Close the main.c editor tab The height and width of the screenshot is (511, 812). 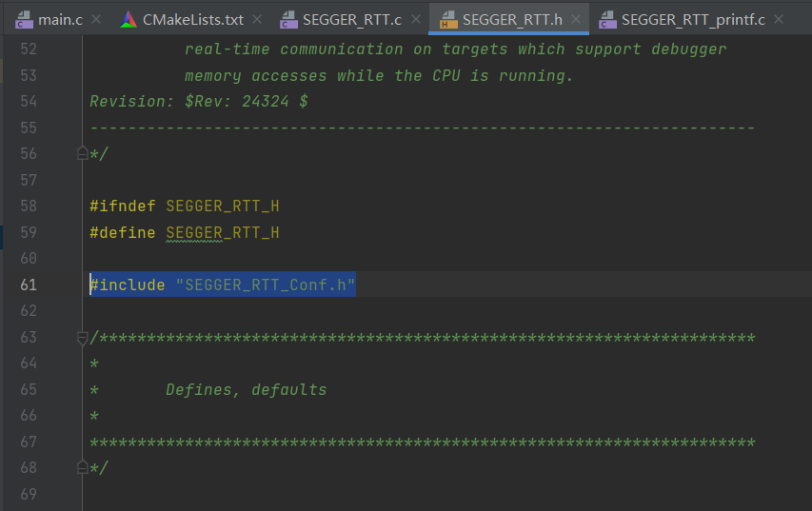95,19
